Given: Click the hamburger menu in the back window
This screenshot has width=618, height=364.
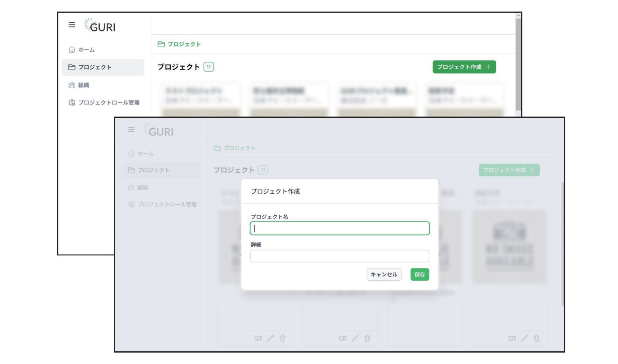Looking at the screenshot, I should coord(72,25).
